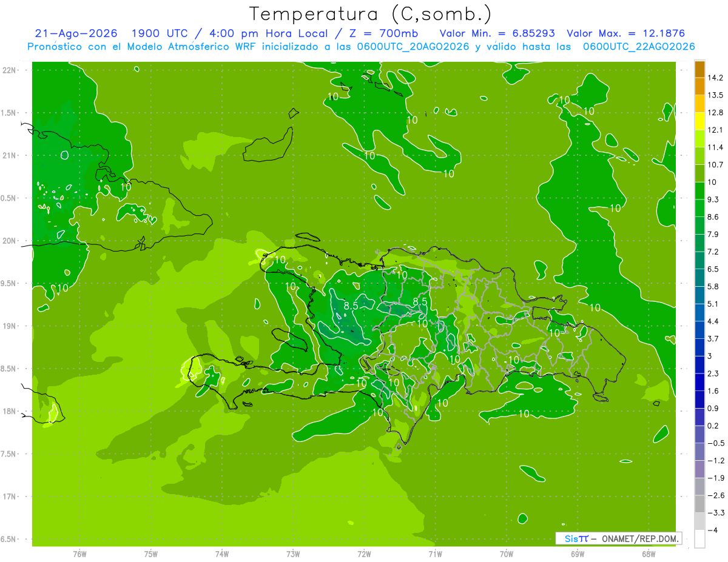Click the "71W" longitude axis label
The image size is (728, 562).
435,554
